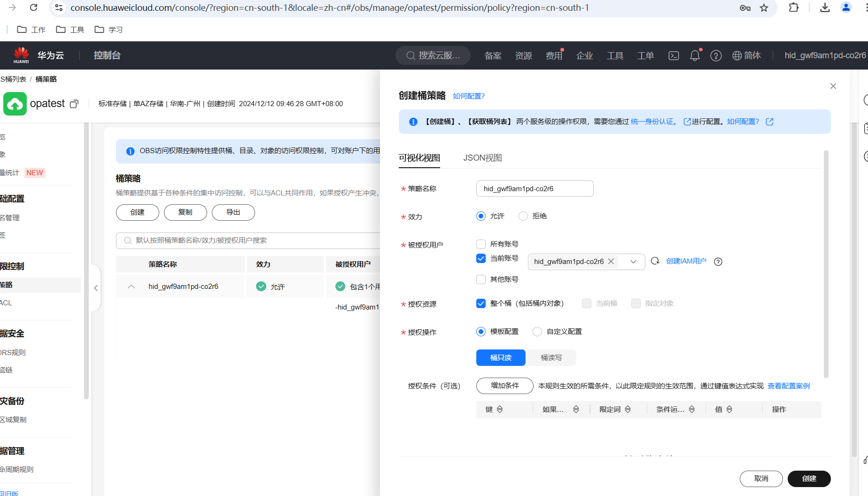Viewport: 868px width, 496px height.
Task: Remove hid_gwf9am1pd-co2r6 tag from user selector
Action: [611, 261]
